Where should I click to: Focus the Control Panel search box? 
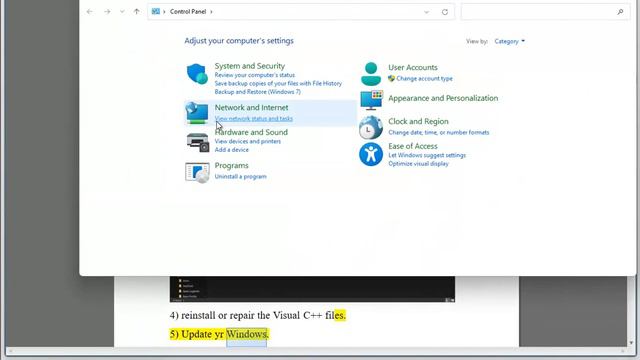click(x=545, y=12)
